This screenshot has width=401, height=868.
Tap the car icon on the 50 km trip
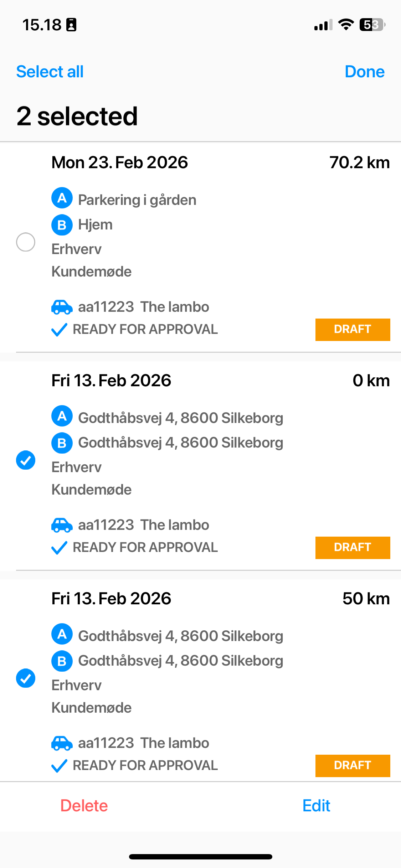pos(62,743)
